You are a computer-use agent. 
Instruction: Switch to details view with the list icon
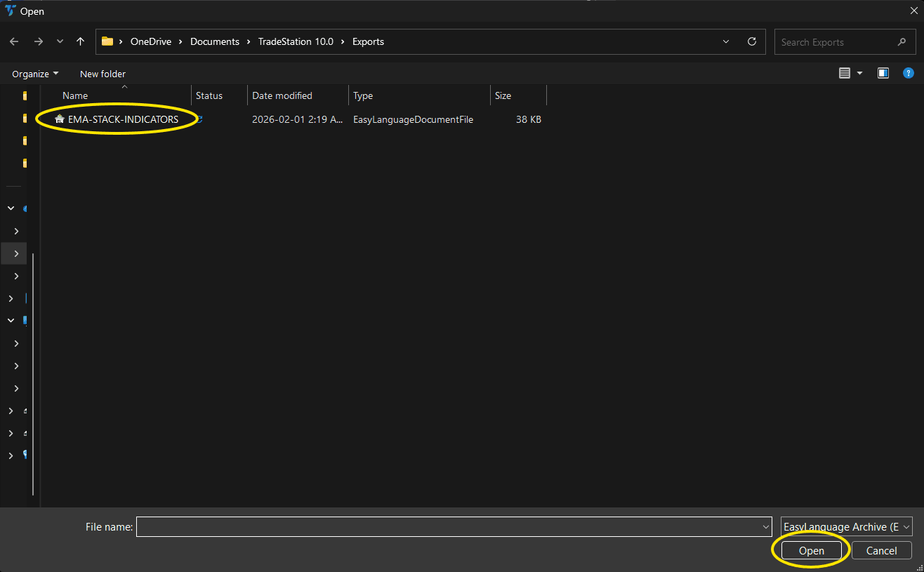pyautogui.click(x=846, y=72)
